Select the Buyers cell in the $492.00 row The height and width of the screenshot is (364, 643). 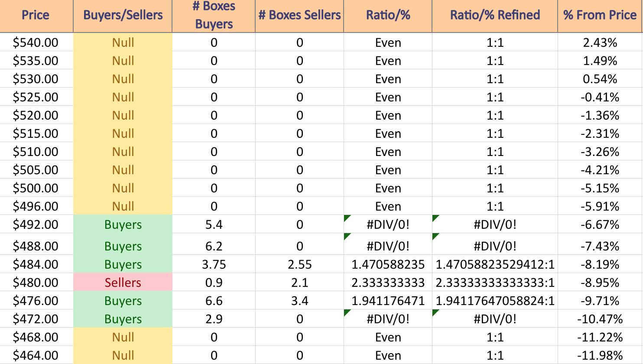(x=123, y=224)
